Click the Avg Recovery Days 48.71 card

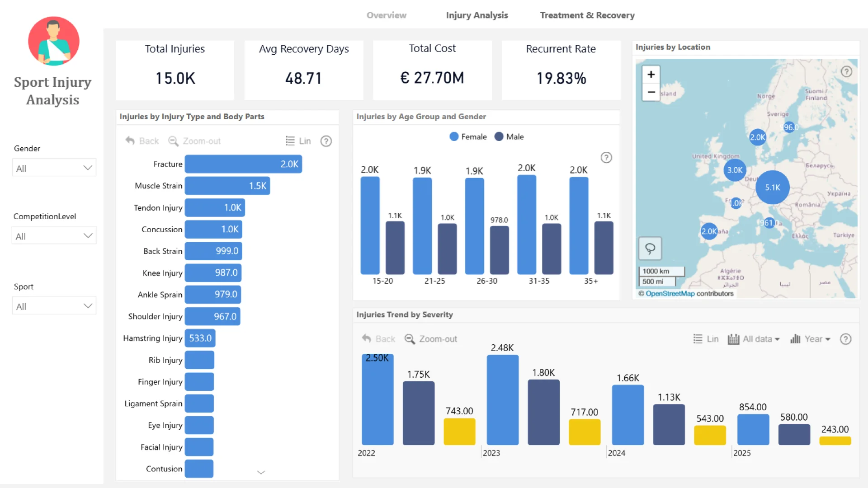point(304,70)
